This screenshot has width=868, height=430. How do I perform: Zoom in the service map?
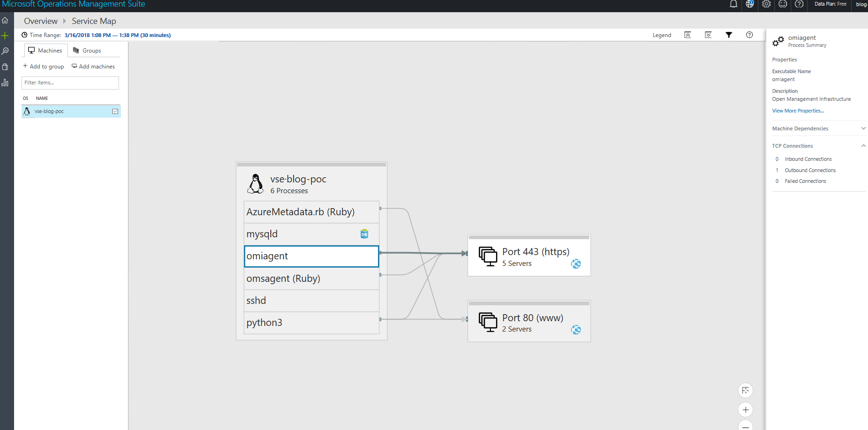tap(746, 409)
